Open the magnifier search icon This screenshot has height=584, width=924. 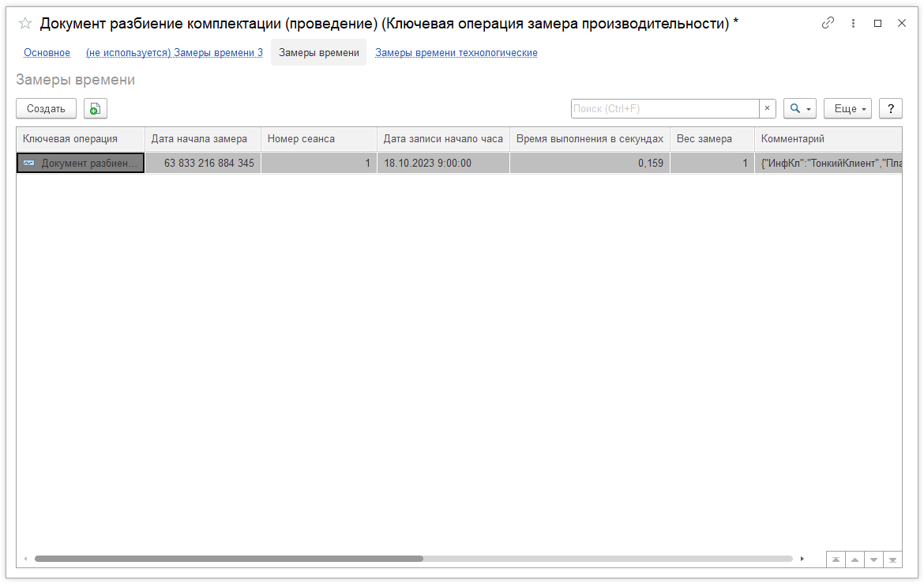coord(795,108)
